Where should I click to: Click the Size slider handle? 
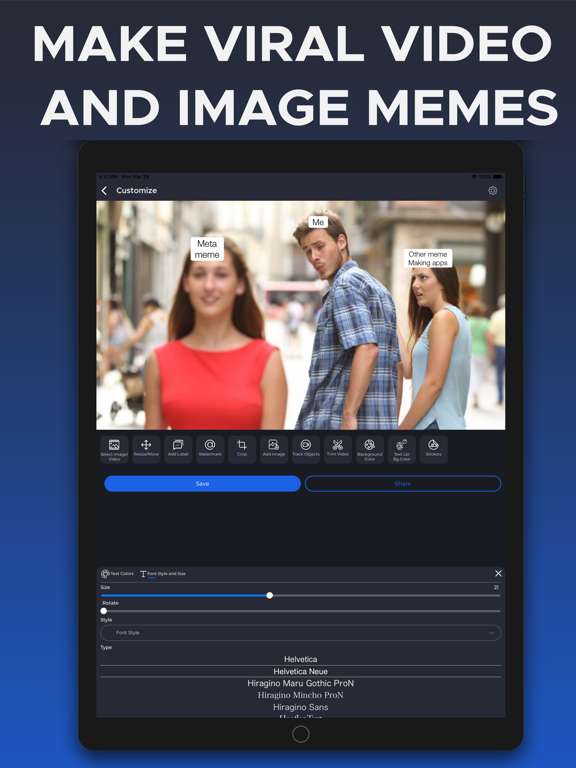(269, 596)
